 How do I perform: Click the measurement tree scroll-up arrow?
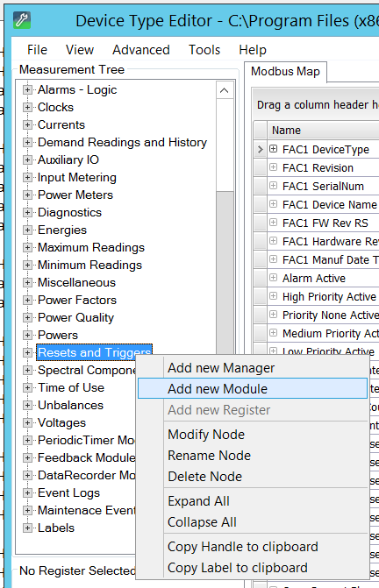tap(225, 90)
